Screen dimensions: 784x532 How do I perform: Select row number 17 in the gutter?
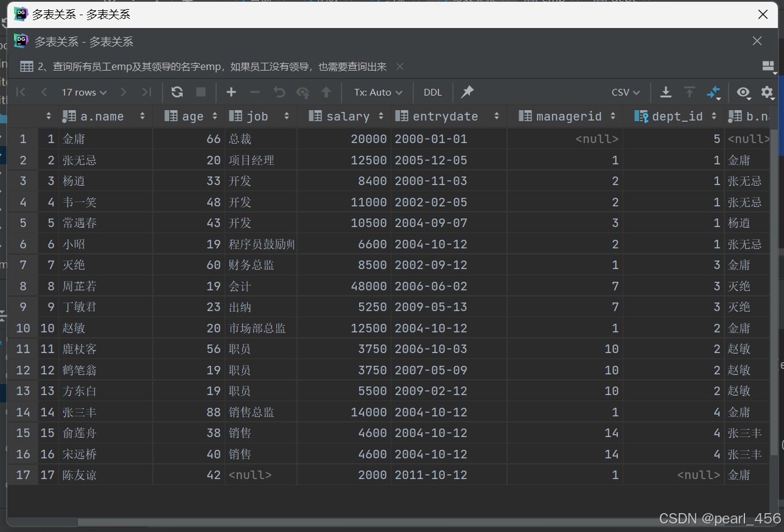tap(23, 475)
